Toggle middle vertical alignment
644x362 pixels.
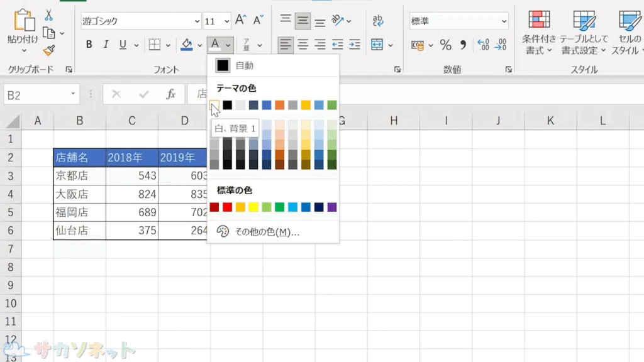tap(303, 21)
